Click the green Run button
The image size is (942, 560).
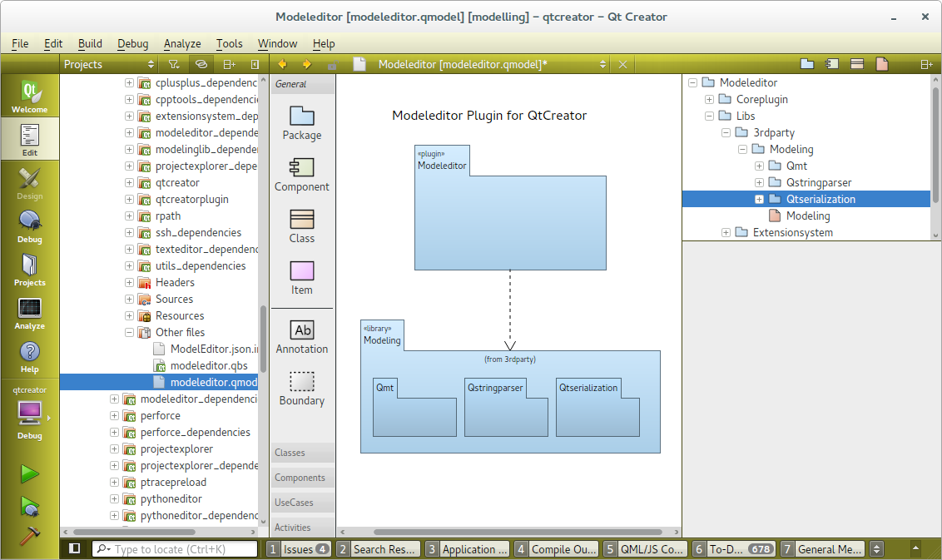tap(30, 473)
